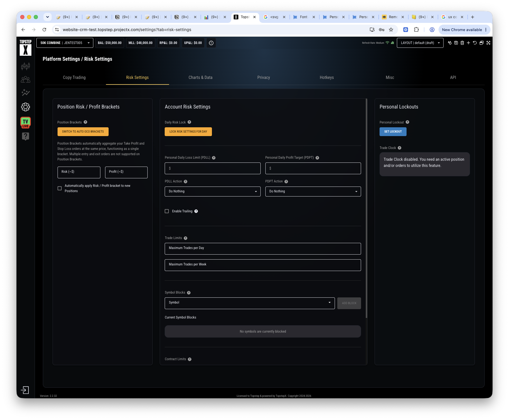Screen dimensions: 509x420
Task: Click the TopstepX logo
Action: point(26,48)
